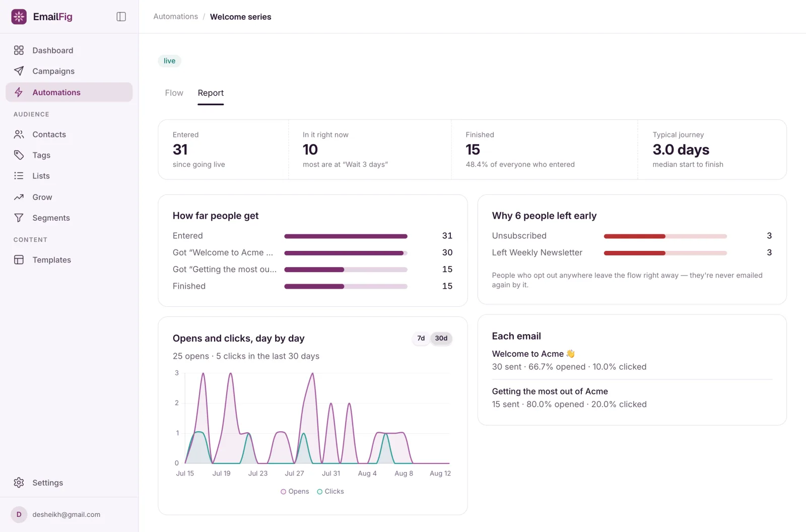Click the Contacts people icon
This screenshot has width=806, height=532.
click(19, 135)
